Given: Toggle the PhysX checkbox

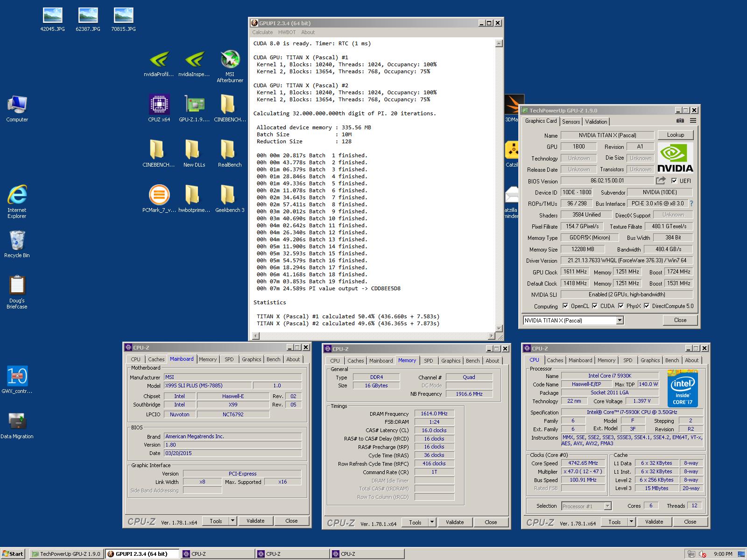Looking at the screenshot, I should [621, 306].
